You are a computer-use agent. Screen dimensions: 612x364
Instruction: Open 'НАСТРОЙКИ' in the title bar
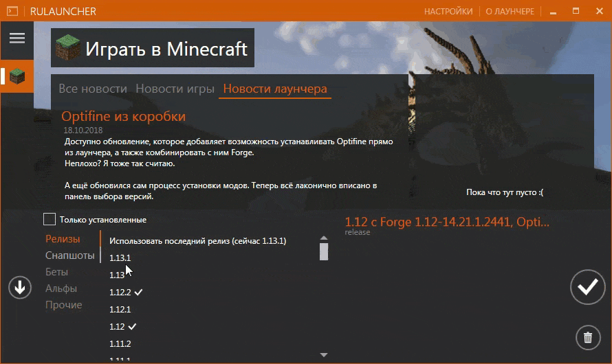point(448,11)
